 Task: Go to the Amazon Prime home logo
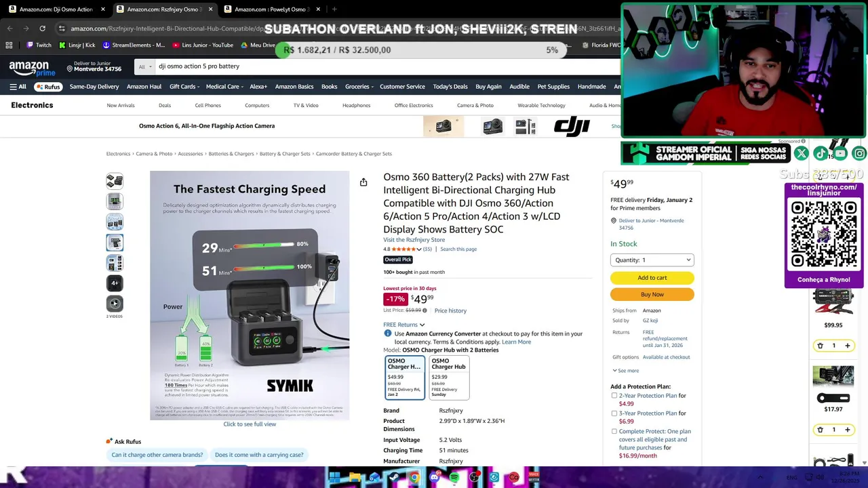coord(32,68)
